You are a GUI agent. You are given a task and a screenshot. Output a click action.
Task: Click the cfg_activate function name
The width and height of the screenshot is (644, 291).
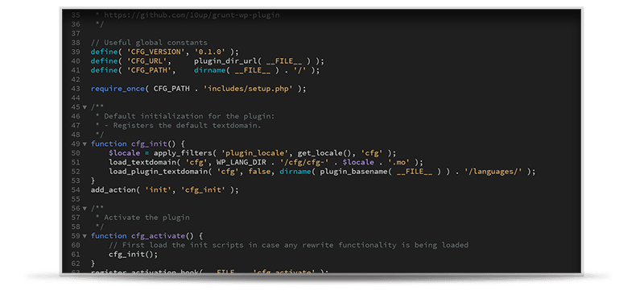[158, 236]
